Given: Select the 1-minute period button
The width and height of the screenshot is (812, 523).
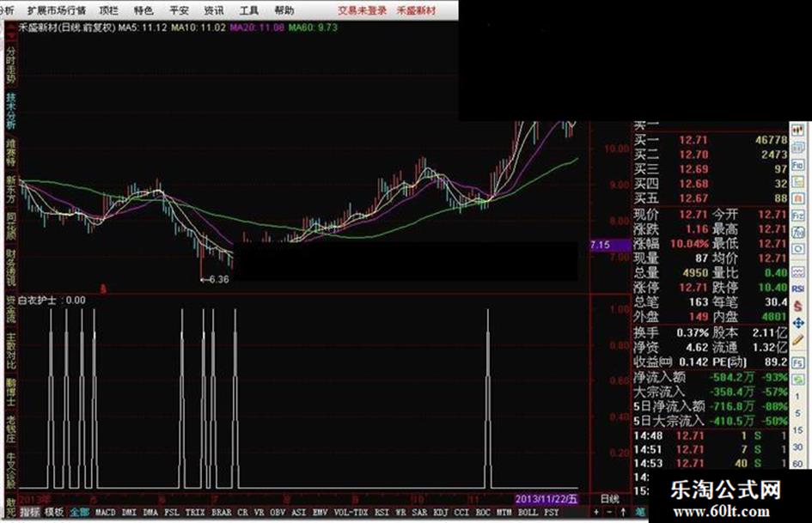Looking at the screenshot, I should tap(798, 397).
